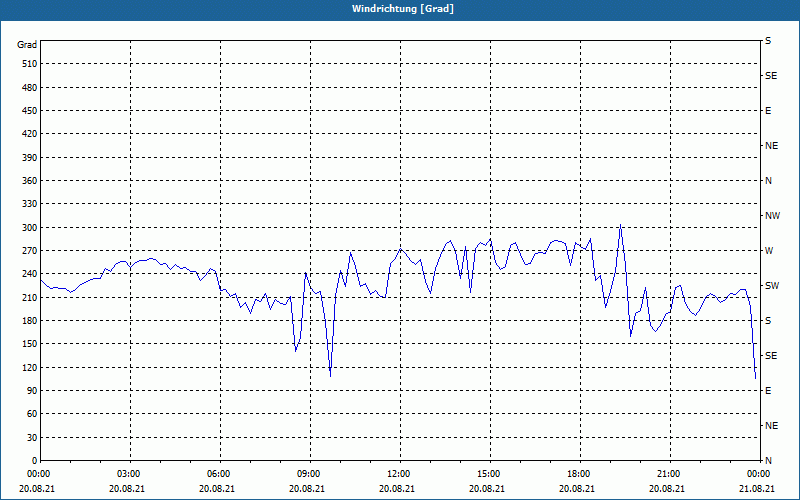Select the 450 axis tick label

point(29,111)
